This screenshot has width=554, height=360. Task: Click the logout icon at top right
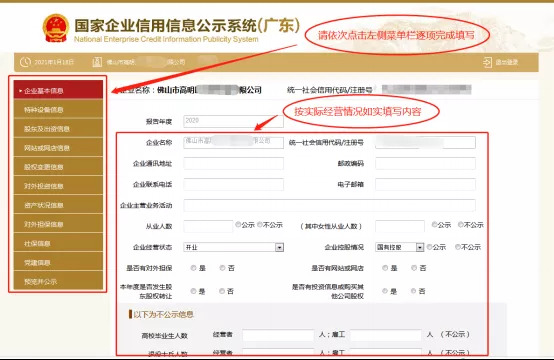pyautogui.click(x=487, y=63)
